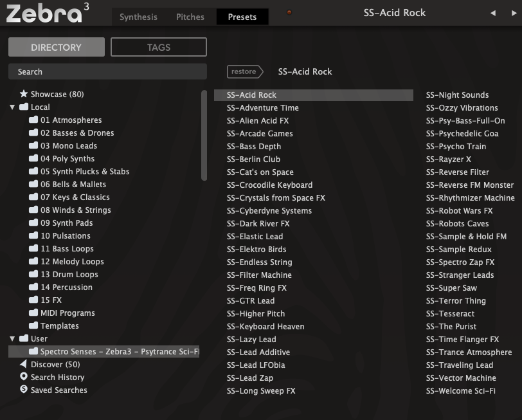Load the SS-Cyberdyne Systems preset
Viewport: 522px width, 420px height.
pyautogui.click(x=269, y=210)
